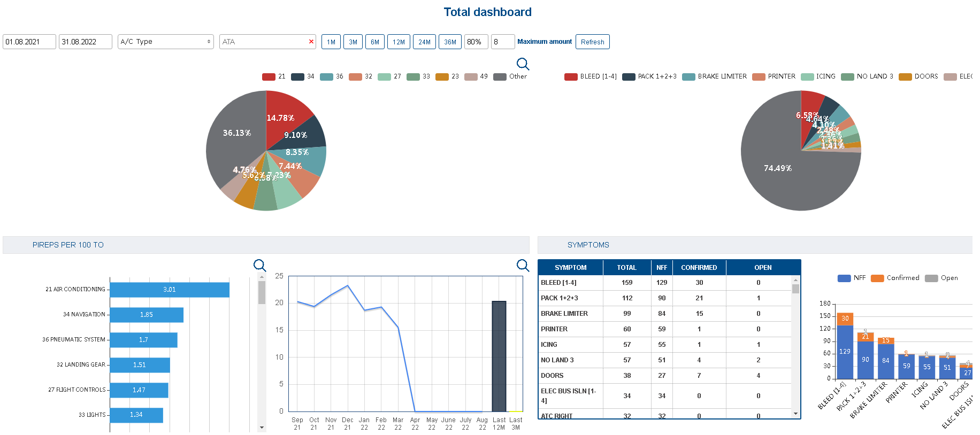Click the maximum amount field showing 8
This screenshot has height=435, width=980.
[x=503, y=42]
